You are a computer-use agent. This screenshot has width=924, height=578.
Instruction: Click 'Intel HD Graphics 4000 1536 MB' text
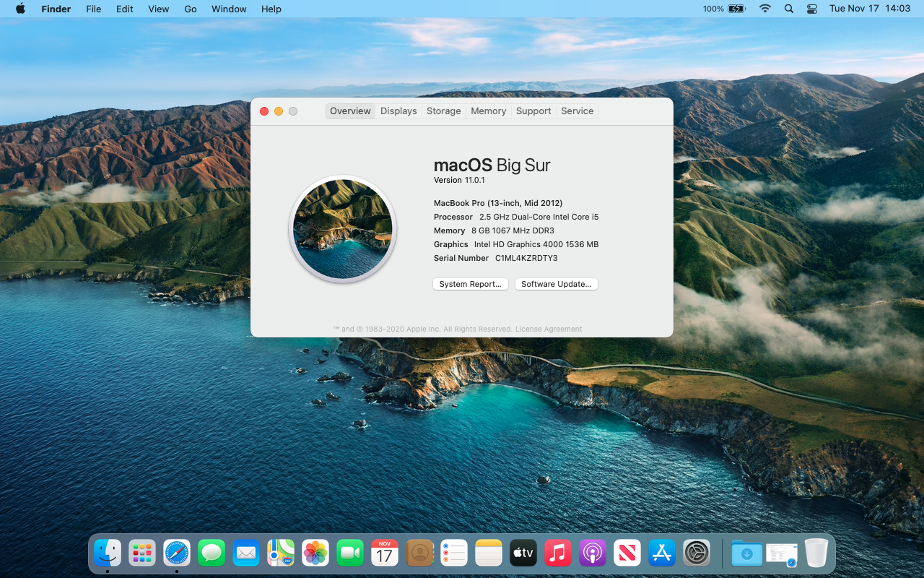[x=536, y=244]
